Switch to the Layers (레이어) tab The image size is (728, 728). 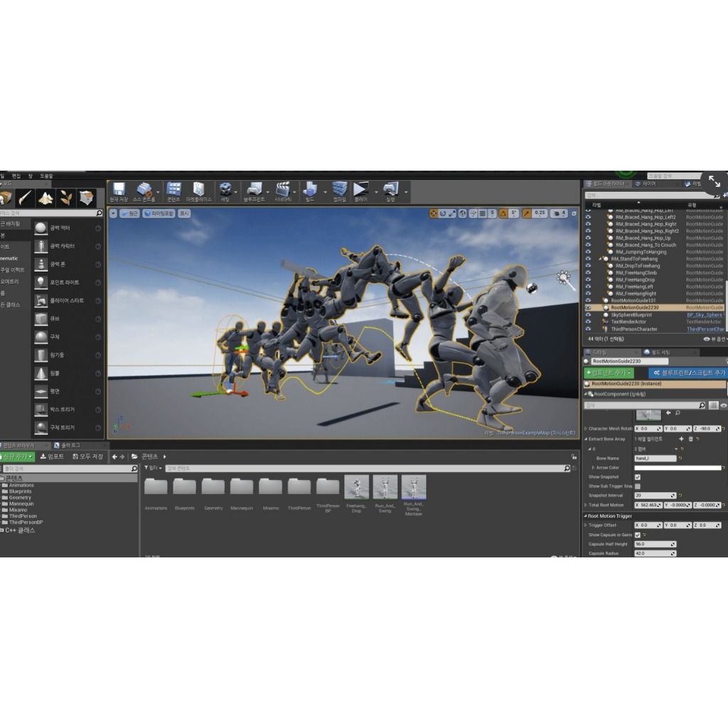[x=648, y=184]
